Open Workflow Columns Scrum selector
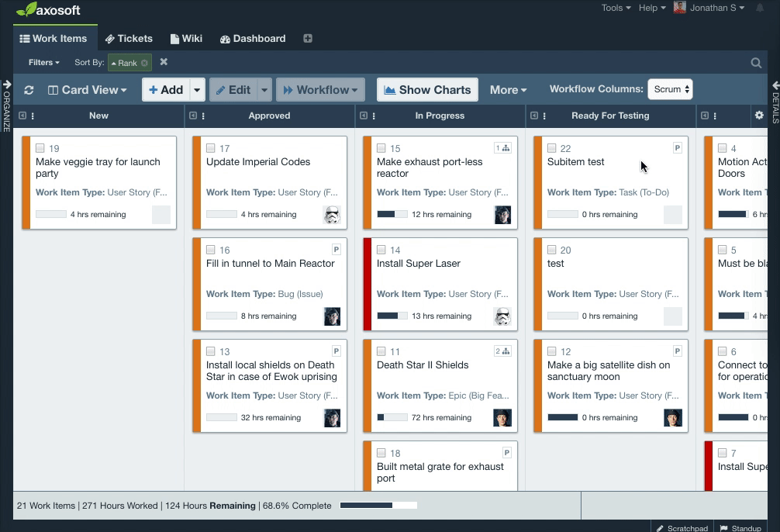This screenshot has width=780, height=532. (x=670, y=89)
